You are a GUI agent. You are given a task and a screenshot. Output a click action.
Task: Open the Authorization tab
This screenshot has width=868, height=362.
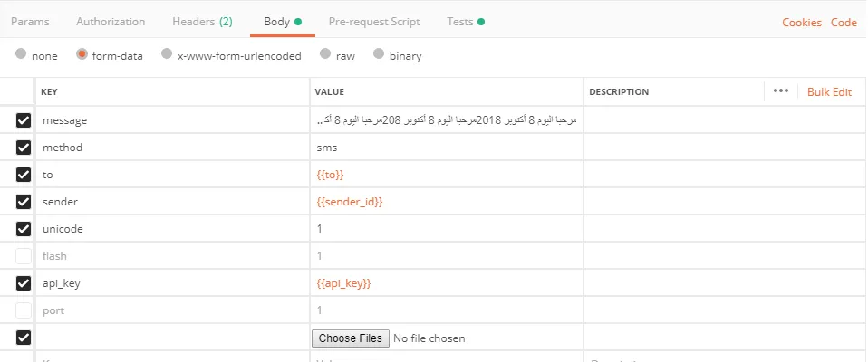111,22
